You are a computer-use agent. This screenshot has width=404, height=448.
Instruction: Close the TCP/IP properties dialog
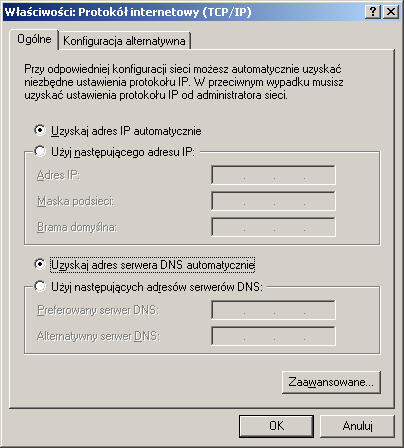point(391,12)
